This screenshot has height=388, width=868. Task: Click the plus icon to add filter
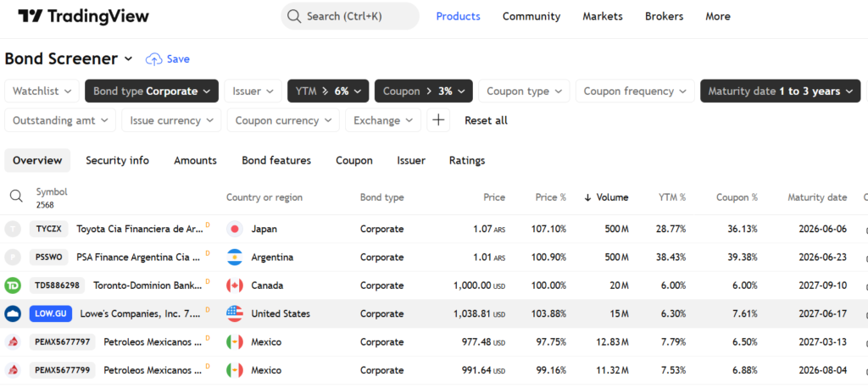tap(438, 120)
